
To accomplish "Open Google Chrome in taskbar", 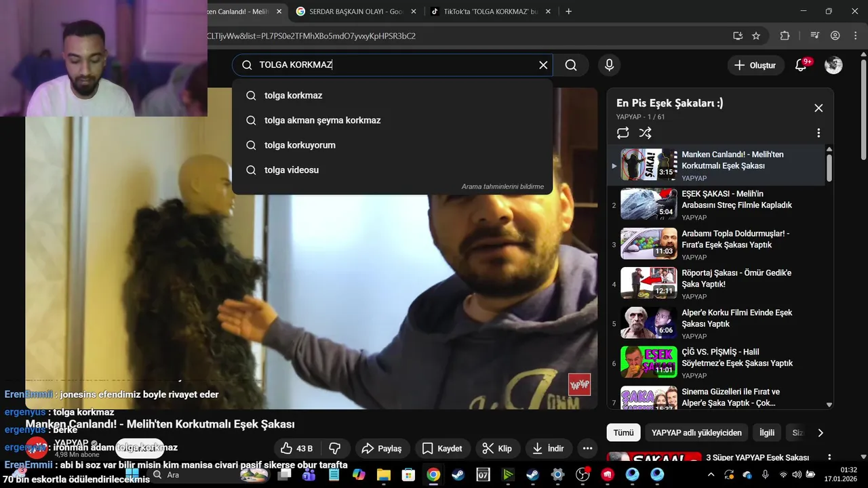I will click(433, 474).
